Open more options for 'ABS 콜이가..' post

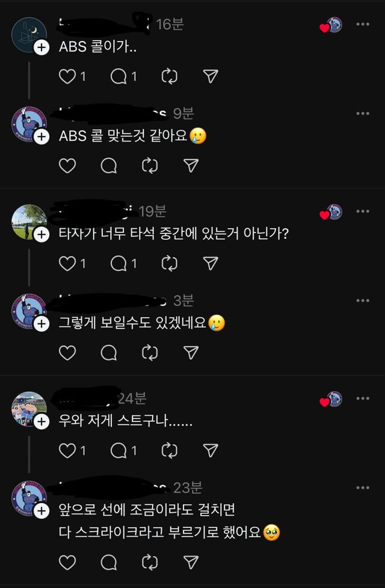(362, 25)
